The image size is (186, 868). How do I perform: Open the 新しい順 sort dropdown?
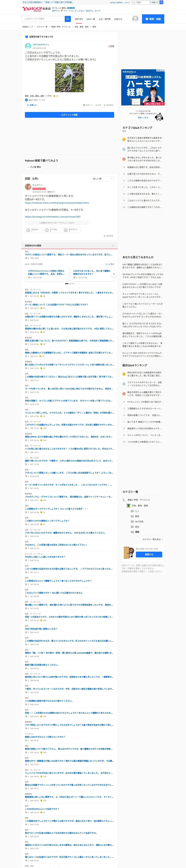(x=102, y=179)
